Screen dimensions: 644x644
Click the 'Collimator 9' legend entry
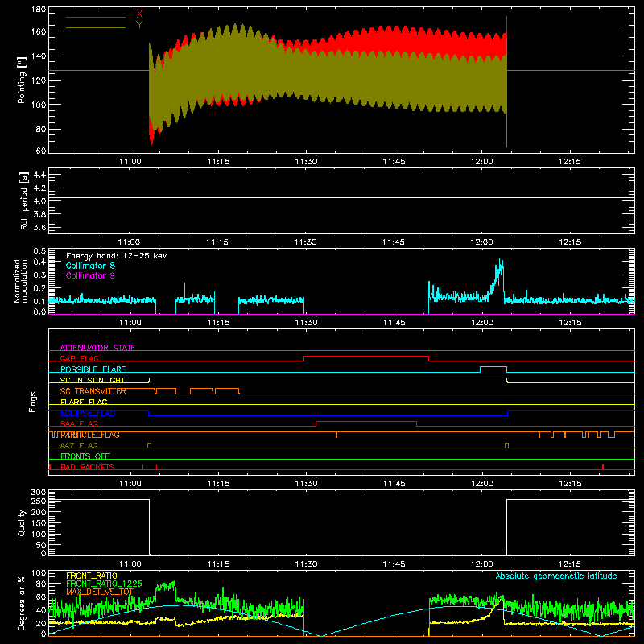(90, 275)
